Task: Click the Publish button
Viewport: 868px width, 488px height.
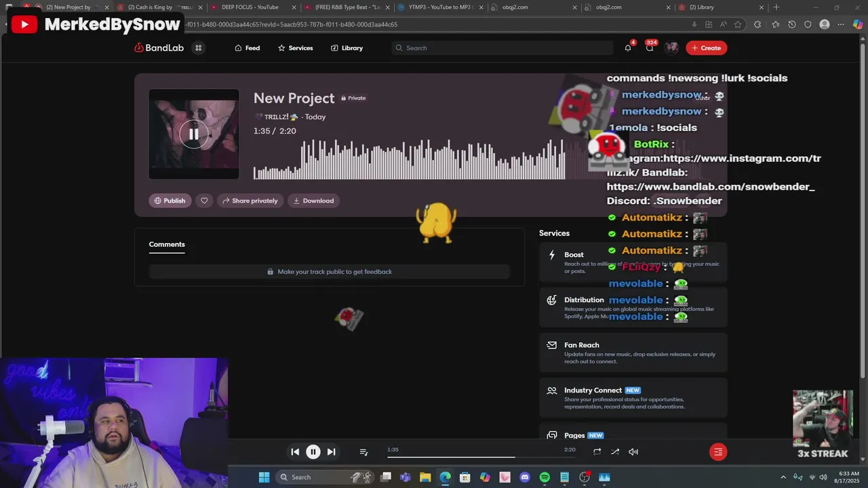Action: coord(170,201)
